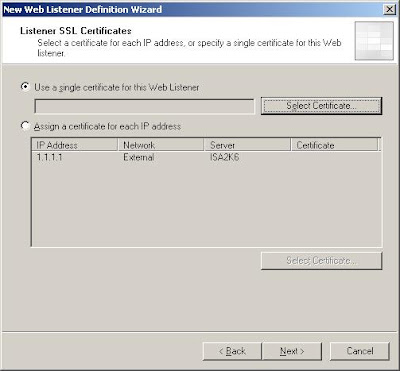The width and height of the screenshot is (400, 371).
Task: Click the blank area of the IP address list
Action: 206,205
